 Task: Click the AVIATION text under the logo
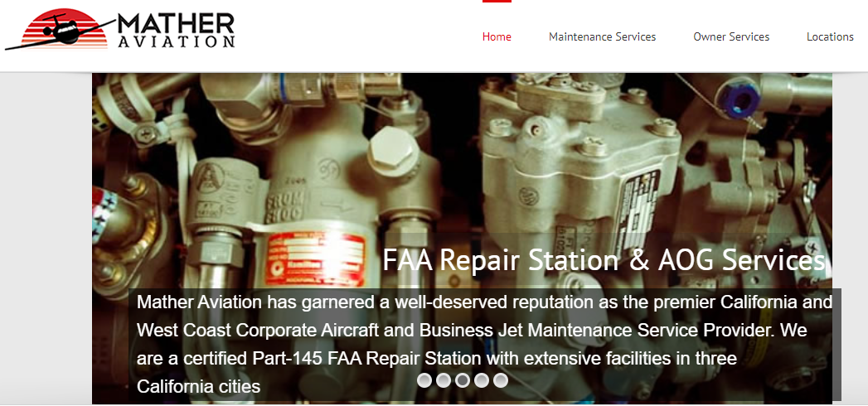coord(177,42)
